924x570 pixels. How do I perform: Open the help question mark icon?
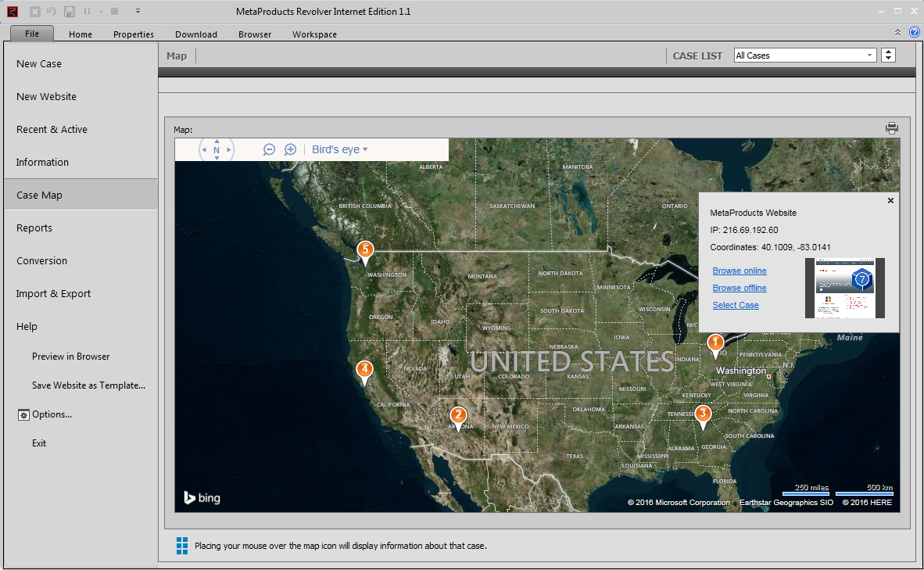915,32
